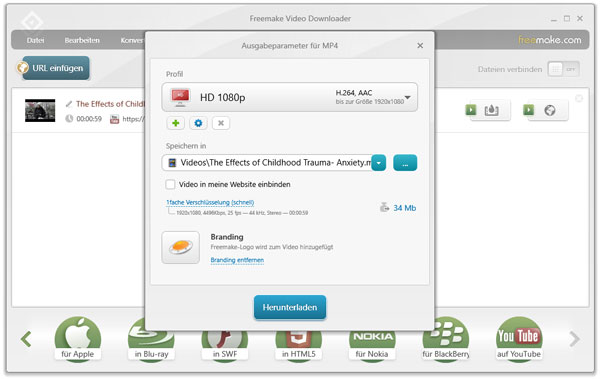Open profile settings gear icon
The image size is (600, 379).
(x=198, y=123)
